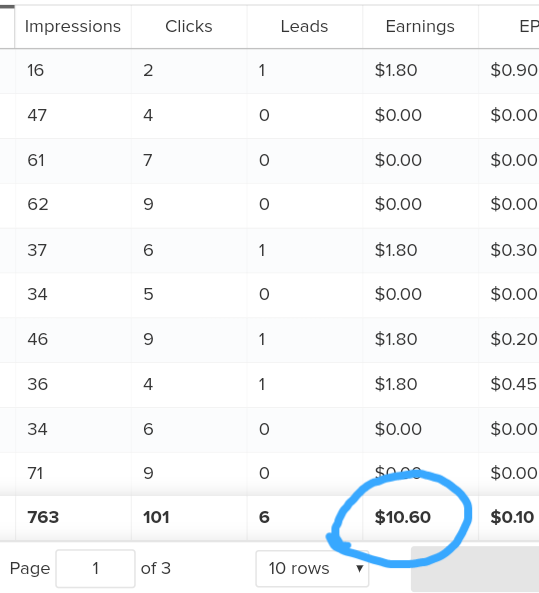Select row with 47 impressions
The height and width of the screenshot is (593, 539).
(x=269, y=115)
